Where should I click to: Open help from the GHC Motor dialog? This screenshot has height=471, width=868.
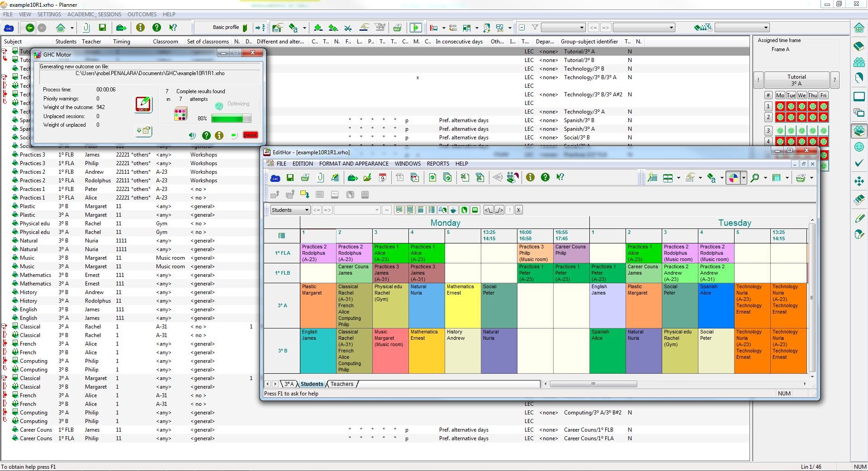[207, 135]
